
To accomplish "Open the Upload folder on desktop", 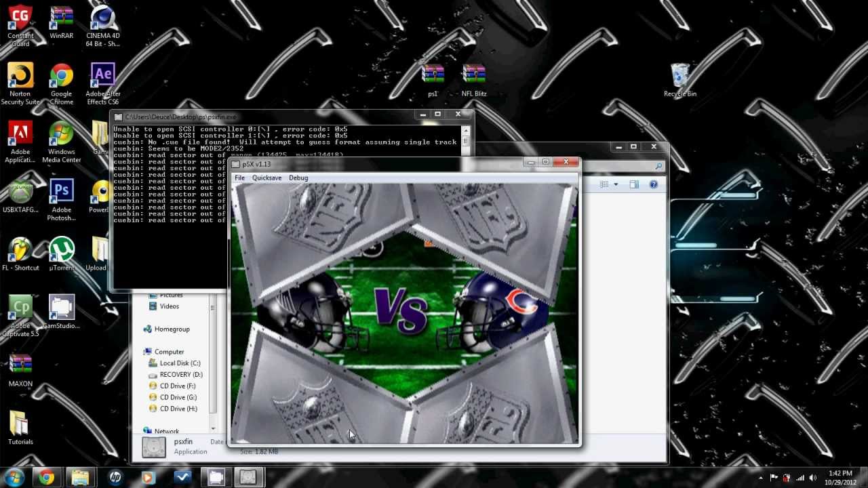I will coord(99,254).
